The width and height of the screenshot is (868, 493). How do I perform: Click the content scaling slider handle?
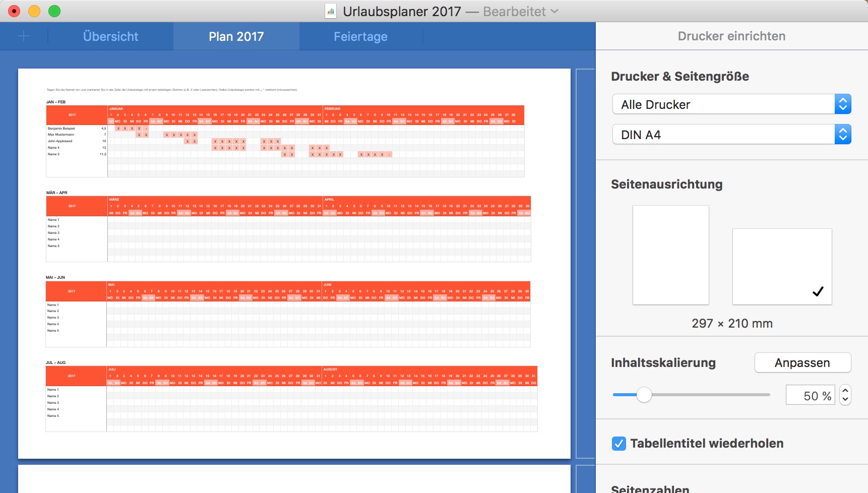pyautogui.click(x=644, y=395)
